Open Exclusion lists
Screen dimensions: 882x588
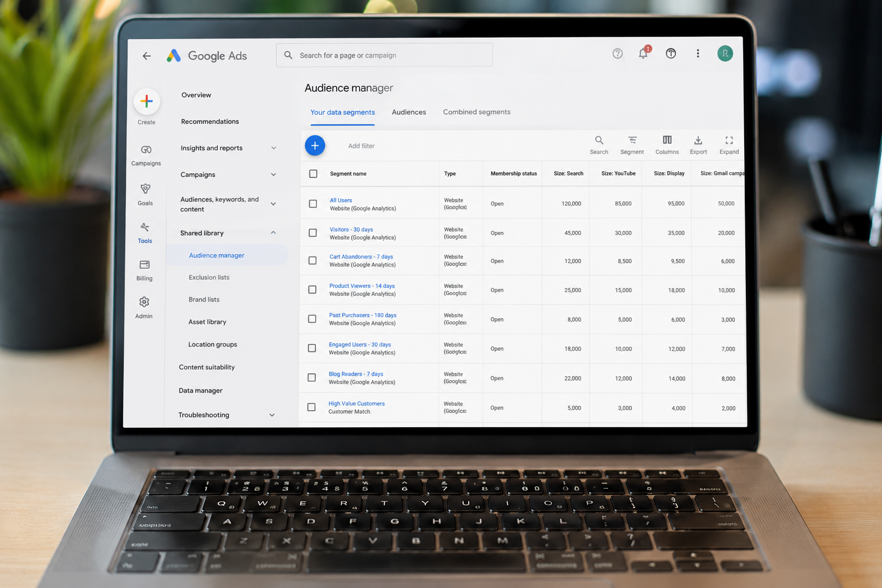coord(209,277)
